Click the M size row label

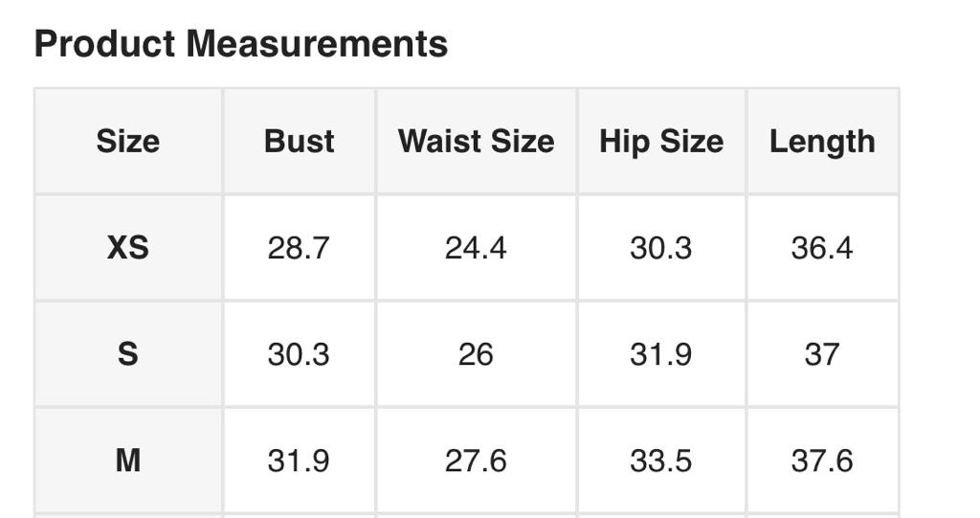click(128, 461)
